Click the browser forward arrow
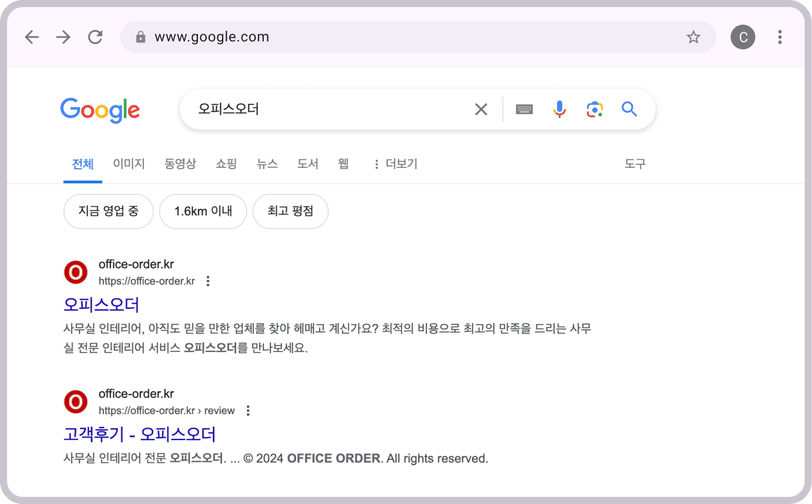 click(x=63, y=38)
